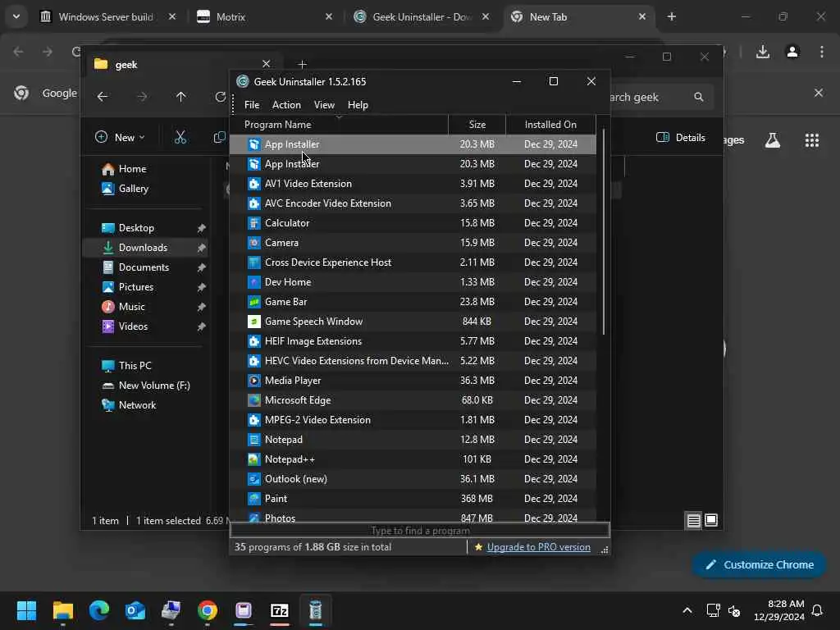This screenshot has height=630, width=840.
Task: Click Customize Chrome button
Action: coord(759,564)
